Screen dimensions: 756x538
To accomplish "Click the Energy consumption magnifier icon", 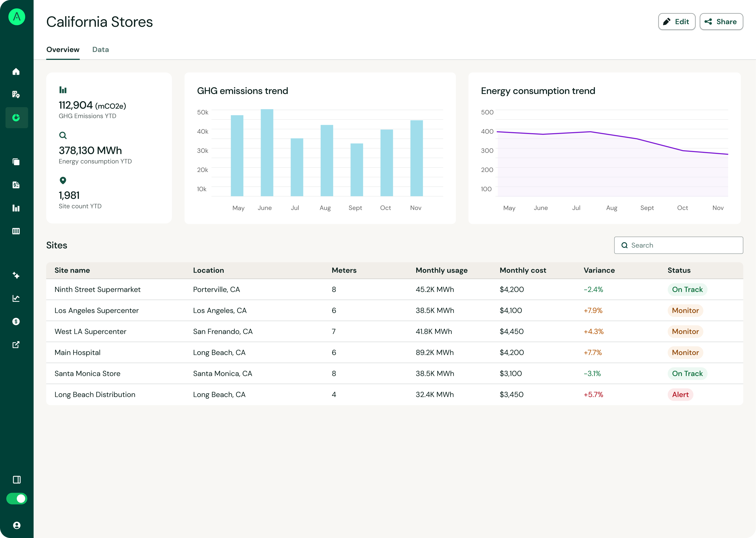I will point(63,135).
